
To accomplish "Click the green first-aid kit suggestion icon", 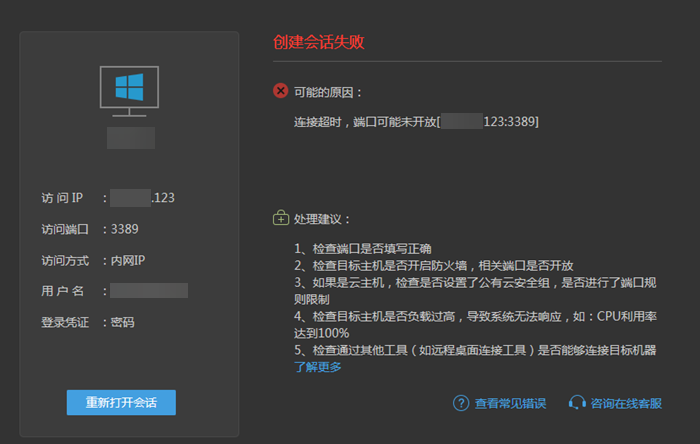I will pos(281,218).
